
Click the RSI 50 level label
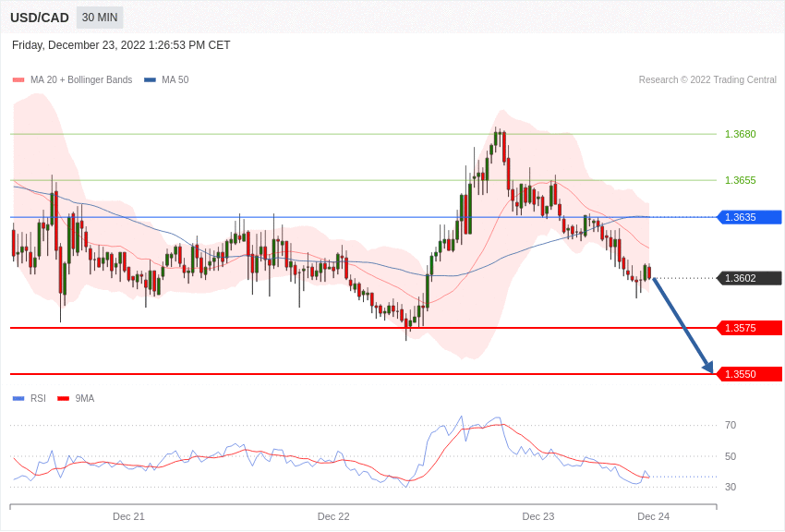[731, 456]
